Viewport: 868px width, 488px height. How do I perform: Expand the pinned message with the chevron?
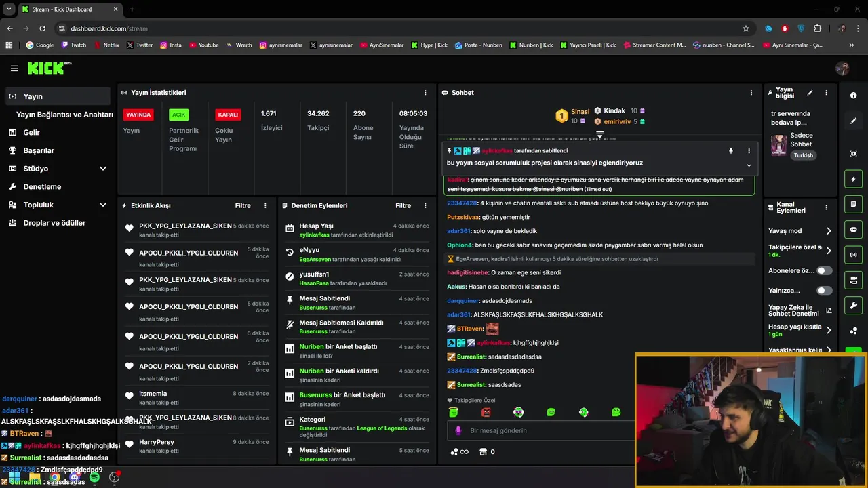749,165
